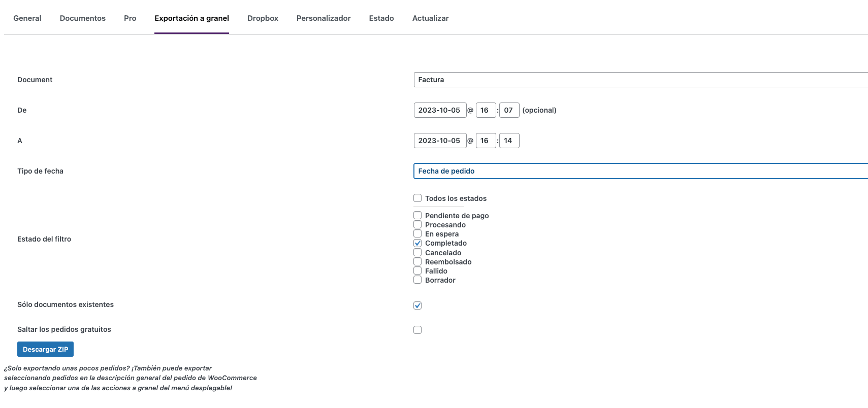The height and width of the screenshot is (408, 868).
Task: Click the A hour field
Action: coord(486,141)
